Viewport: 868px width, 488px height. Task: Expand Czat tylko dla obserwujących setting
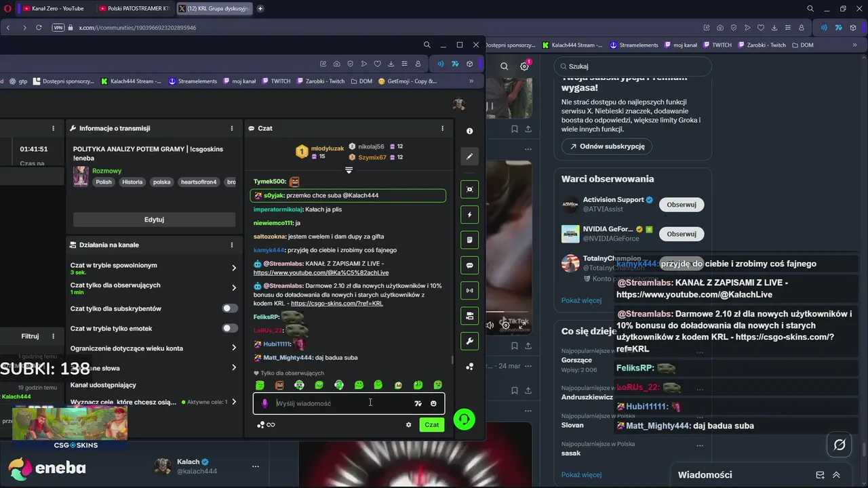point(234,288)
